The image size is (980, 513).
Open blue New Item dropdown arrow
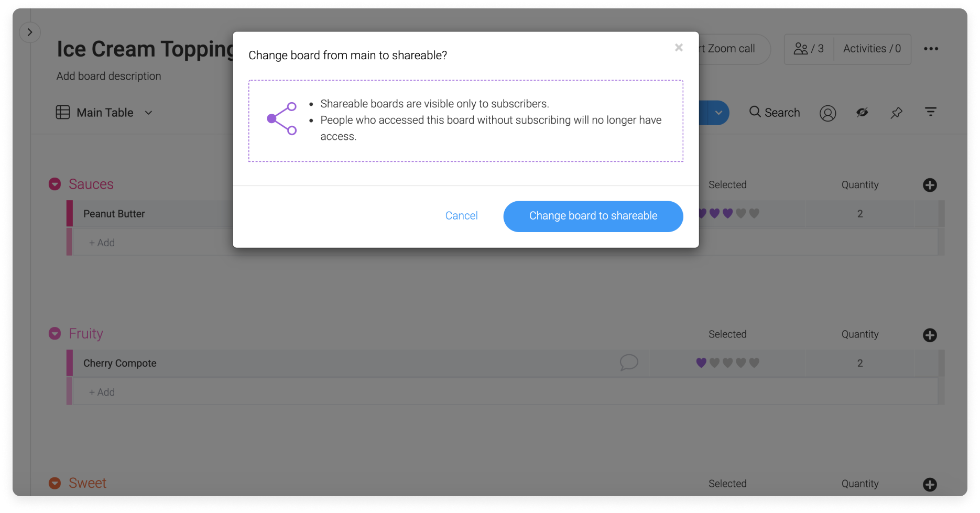[718, 113]
